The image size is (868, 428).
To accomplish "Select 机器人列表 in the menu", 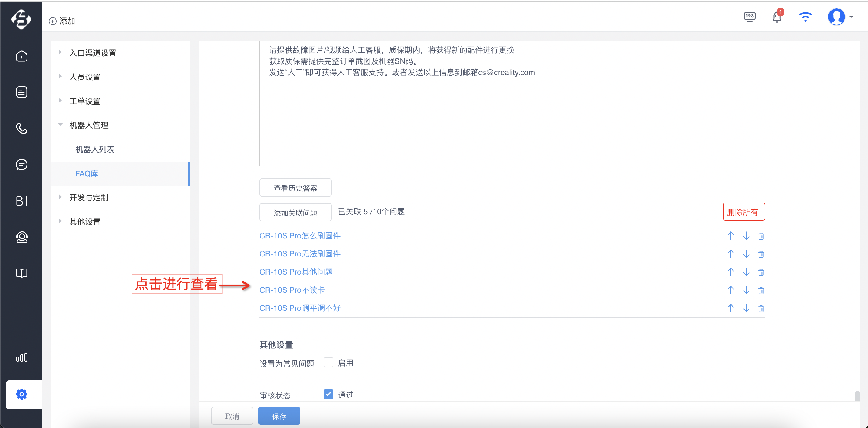I will tap(95, 149).
